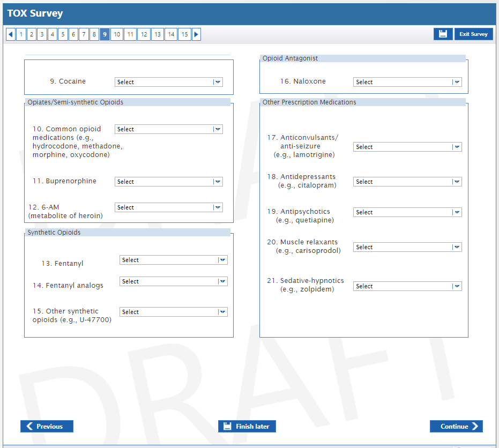499x448 pixels.
Task: Go to survey page 15
Action: tap(184, 34)
